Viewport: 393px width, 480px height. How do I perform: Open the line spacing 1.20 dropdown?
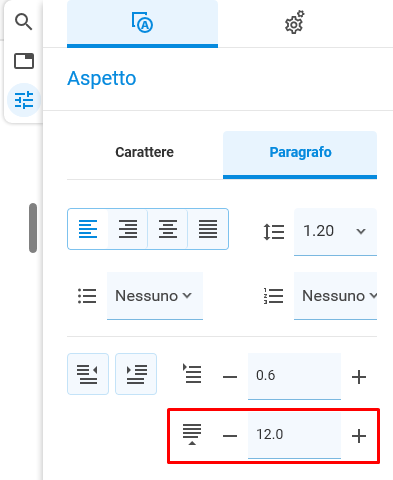[x=335, y=231]
